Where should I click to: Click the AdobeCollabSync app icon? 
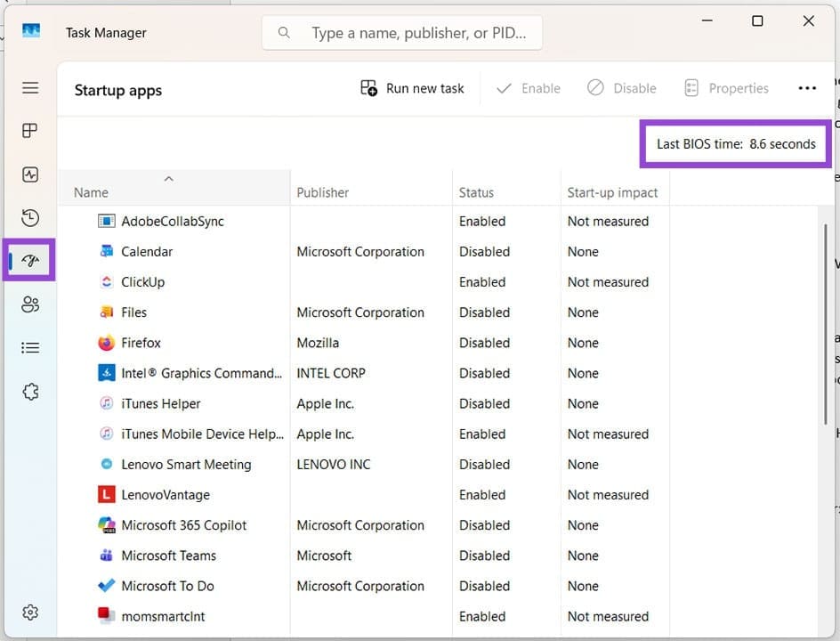[x=107, y=221]
